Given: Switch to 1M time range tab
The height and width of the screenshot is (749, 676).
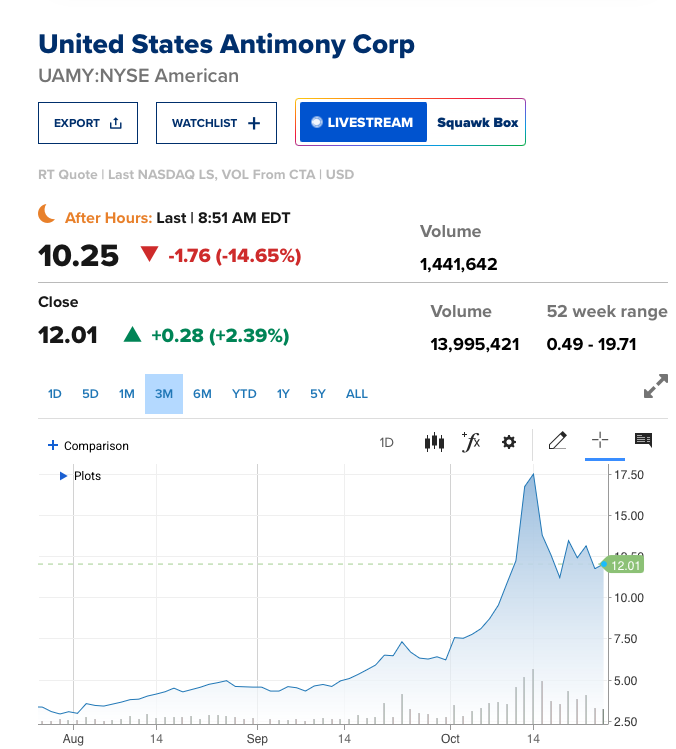Looking at the screenshot, I should (126, 394).
